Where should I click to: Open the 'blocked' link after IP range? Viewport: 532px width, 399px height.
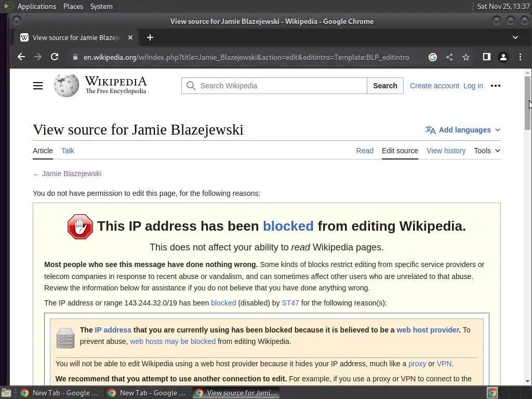pyautogui.click(x=223, y=303)
